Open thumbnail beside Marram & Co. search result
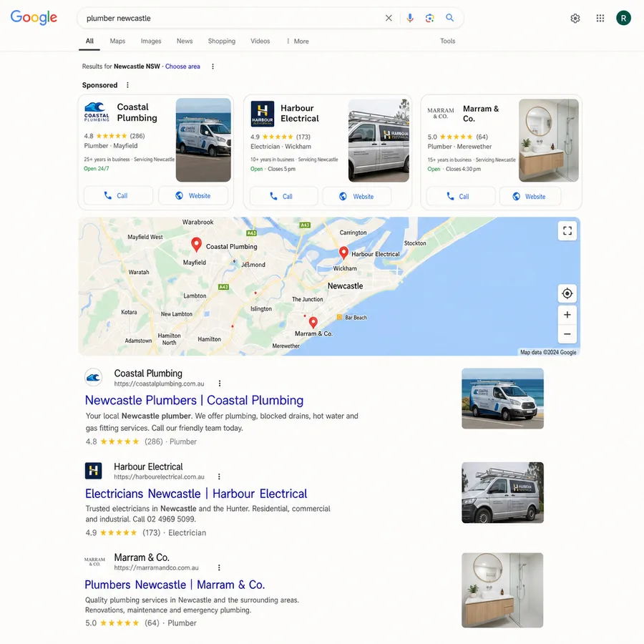This screenshot has width=644, height=644. coord(502,590)
